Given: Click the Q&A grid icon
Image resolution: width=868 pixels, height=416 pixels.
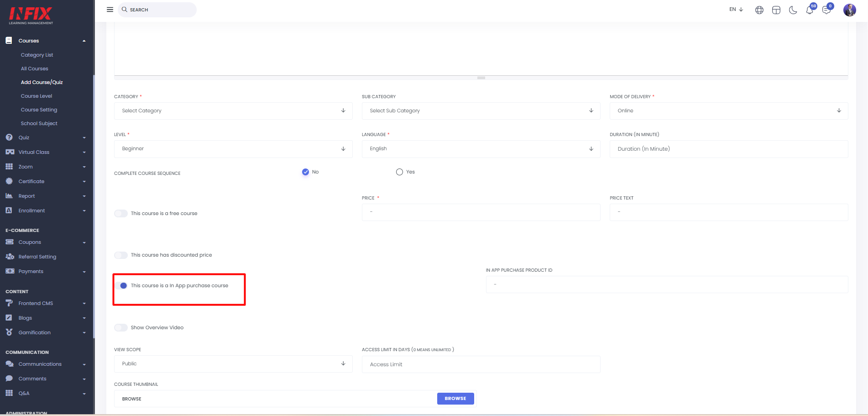Looking at the screenshot, I should coord(9,393).
